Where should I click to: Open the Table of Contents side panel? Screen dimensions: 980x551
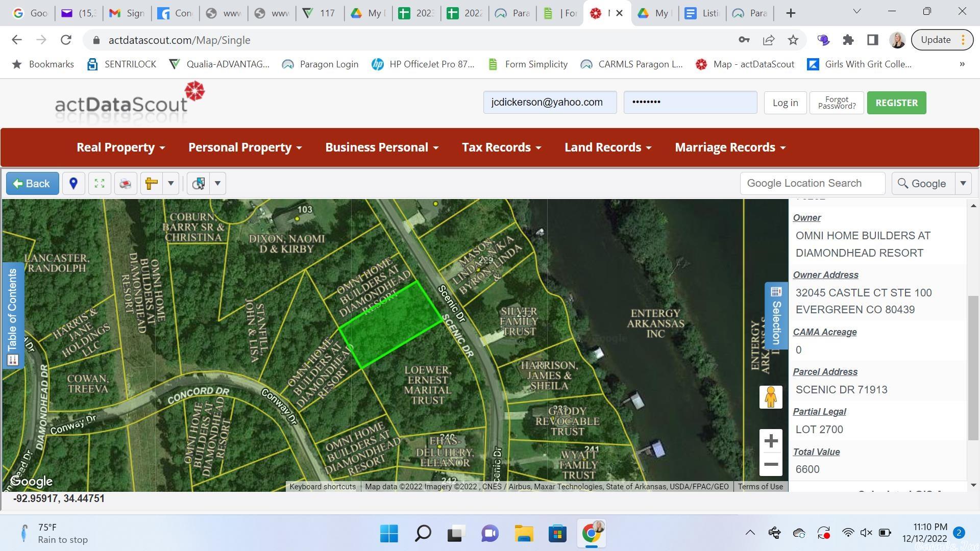[x=13, y=316]
